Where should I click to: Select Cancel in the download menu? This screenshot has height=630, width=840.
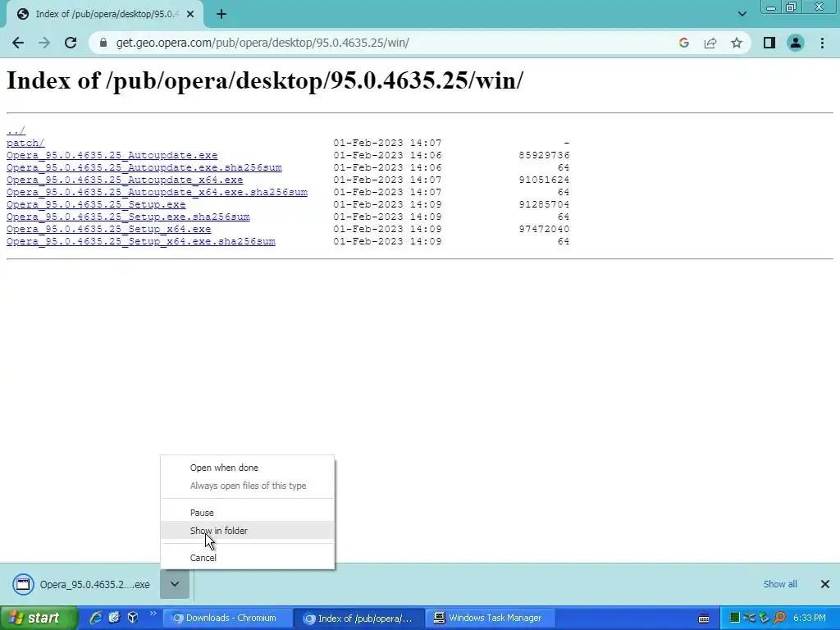[248, 558]
